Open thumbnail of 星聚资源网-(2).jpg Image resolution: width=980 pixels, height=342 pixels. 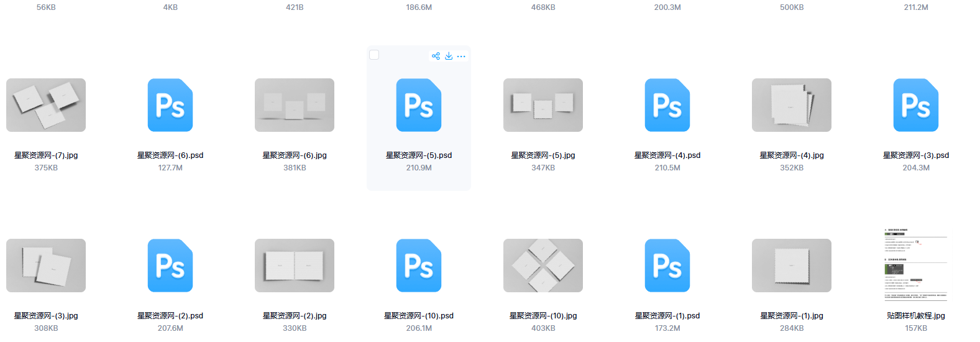(295, 266)
